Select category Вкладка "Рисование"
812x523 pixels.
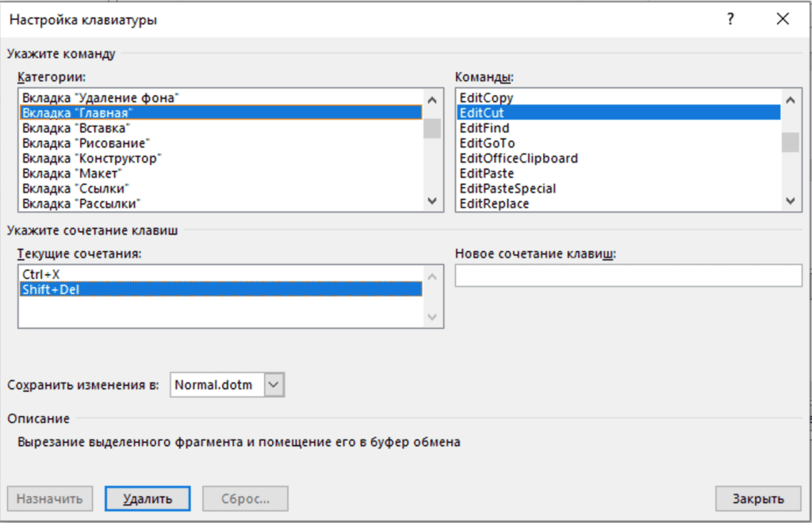pos(86,143)
